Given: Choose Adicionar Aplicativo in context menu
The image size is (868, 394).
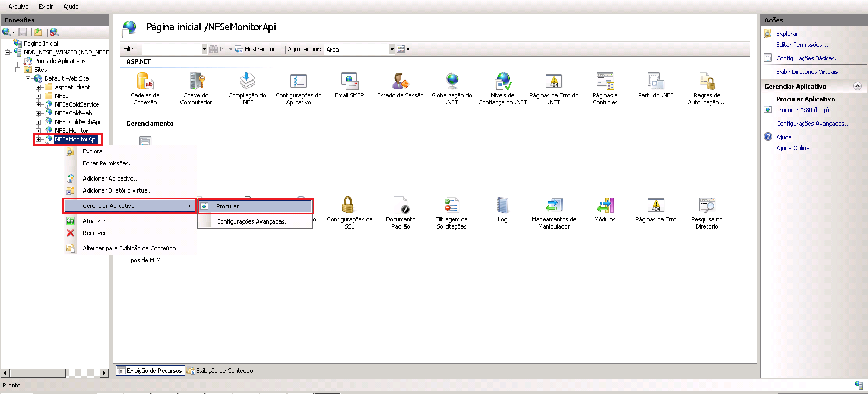Looking at the screenshot, I should coord(130,178).
